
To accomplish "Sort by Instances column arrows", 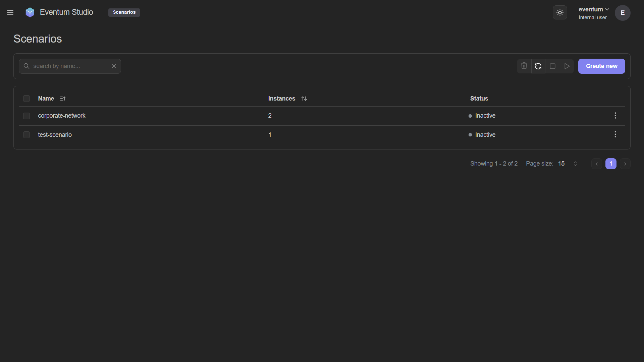I will [x=304, y=99].
